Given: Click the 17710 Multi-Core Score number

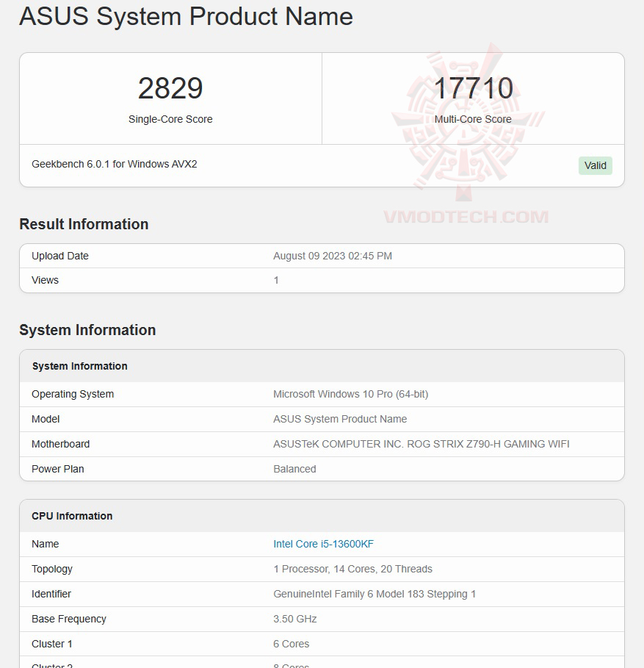Looking at the screenshot, I should pos(473,88).
